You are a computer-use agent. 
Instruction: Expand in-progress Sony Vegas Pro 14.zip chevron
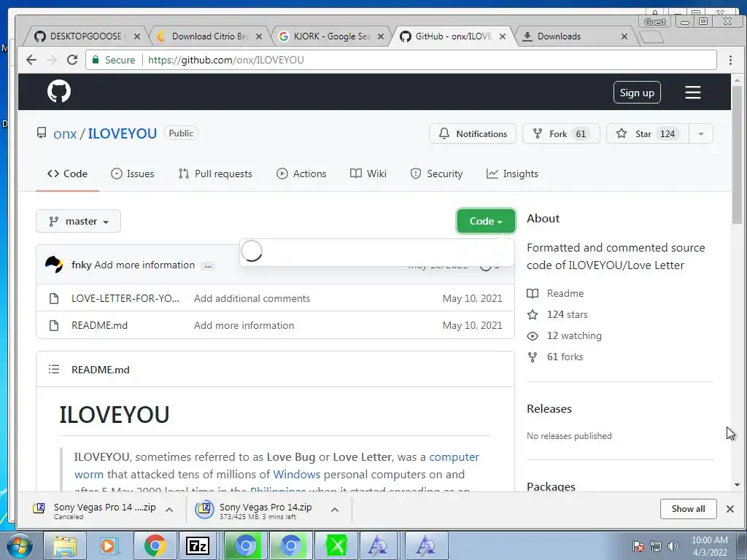335,510
